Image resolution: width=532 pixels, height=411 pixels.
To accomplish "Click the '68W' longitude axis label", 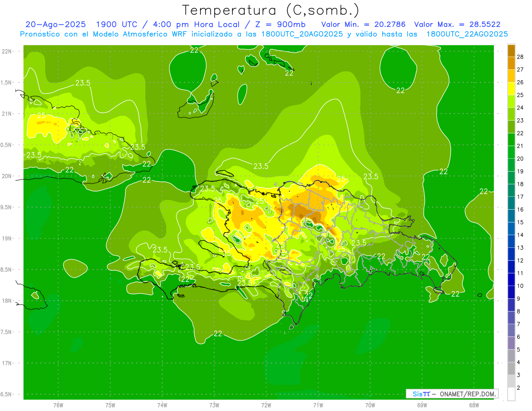I will point(474,405).
